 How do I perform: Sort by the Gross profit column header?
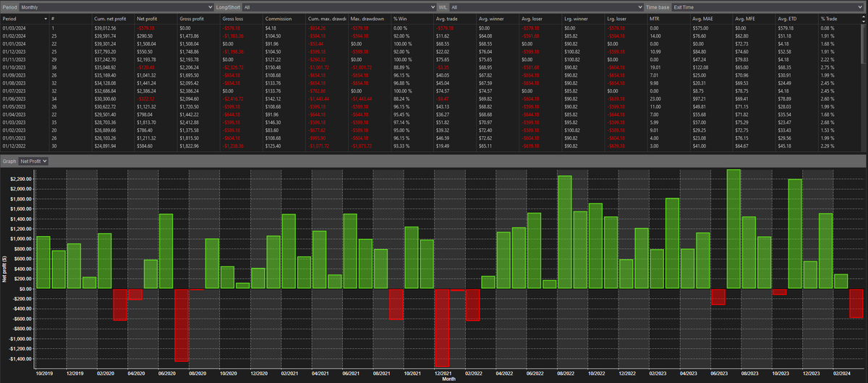[x=198, y=18]
